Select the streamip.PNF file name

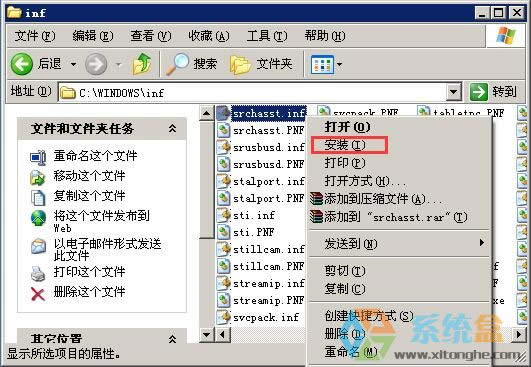click(x=269, y=300)
